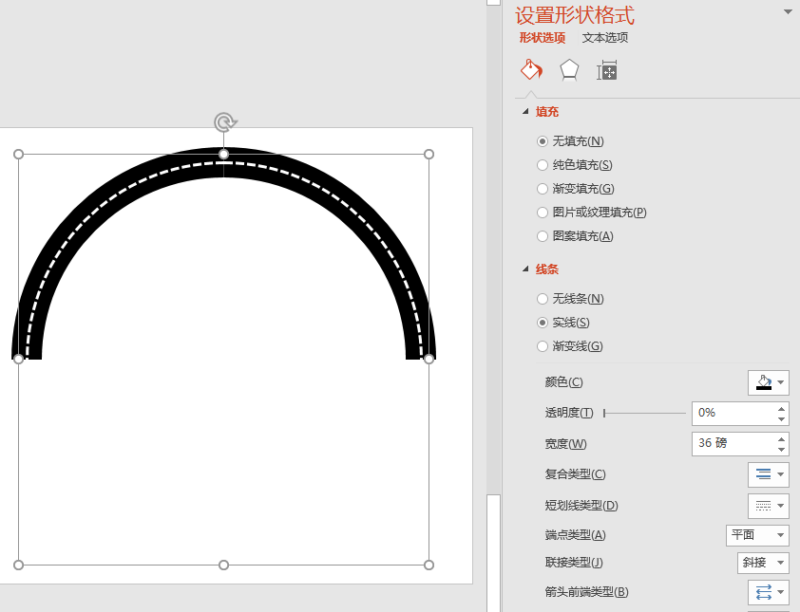Increase line width with the up spinner

pyautogui.click(x=782, y=439)
